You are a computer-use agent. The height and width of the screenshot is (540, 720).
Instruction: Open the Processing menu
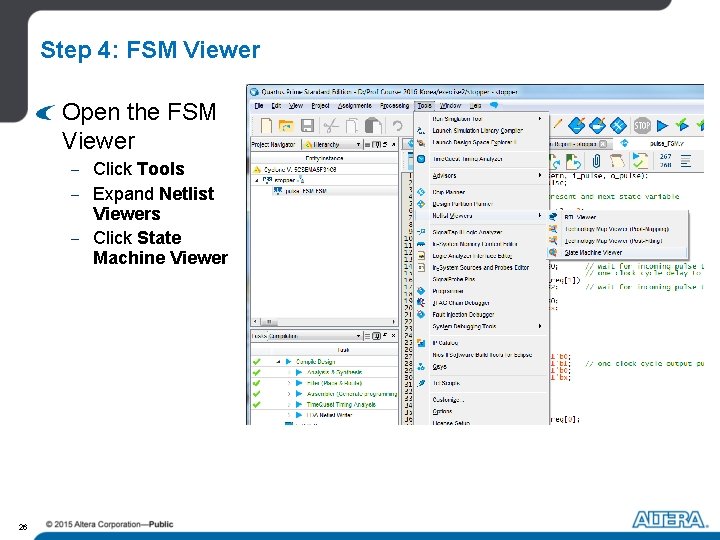(394, 106)
